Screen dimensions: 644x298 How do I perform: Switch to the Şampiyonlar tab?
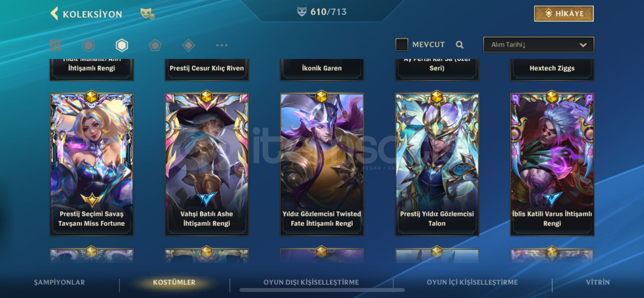click(x=59, y=282)
